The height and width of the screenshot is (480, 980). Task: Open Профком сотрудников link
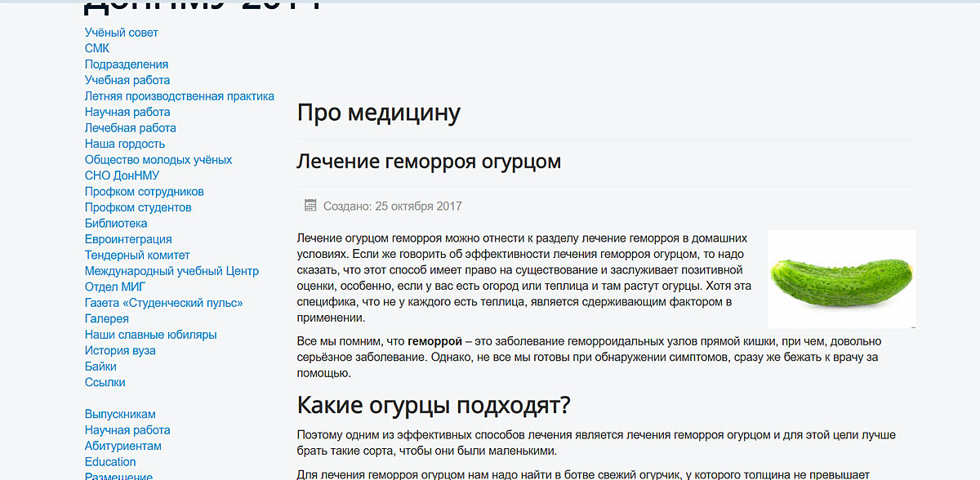145,192
